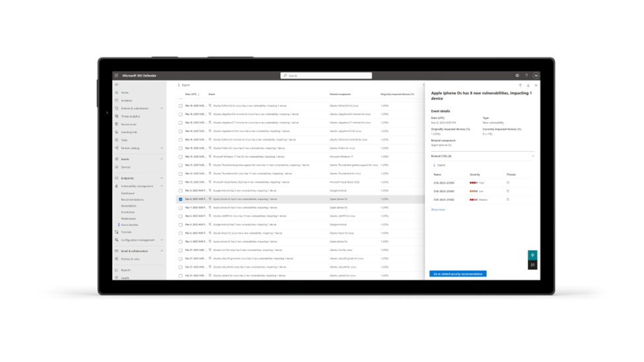This screenshot has width=644, height=362.
Task: Click the black chat floating button
Action: [532, 265]
